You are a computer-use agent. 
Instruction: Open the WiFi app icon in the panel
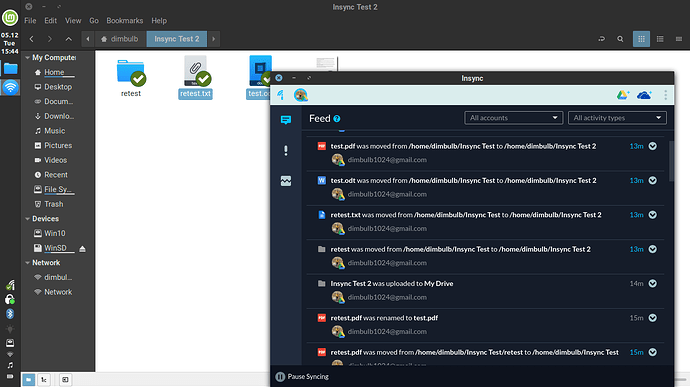pyautogui.click(x=10, y=87)
